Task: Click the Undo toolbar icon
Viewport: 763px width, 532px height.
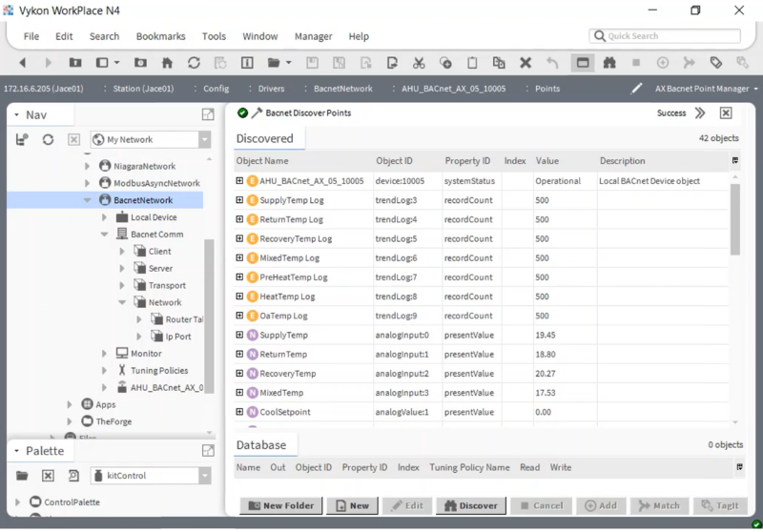Action: pyautogui.click(x=552, y=63)
